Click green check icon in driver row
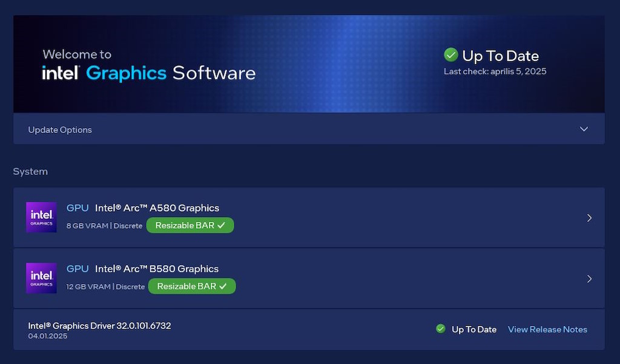This screenshot has height=364, width=620. (x=441, y=328)
